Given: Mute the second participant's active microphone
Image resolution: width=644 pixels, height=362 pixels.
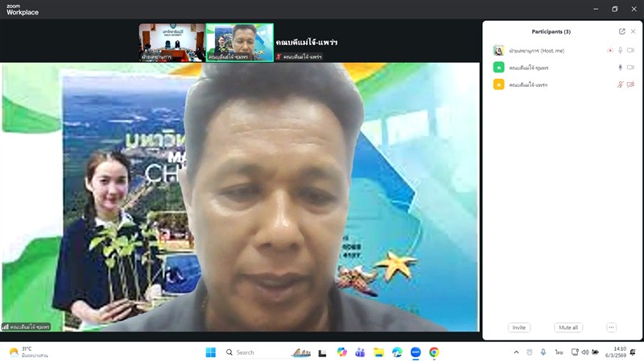Looking at the screenshot, I should [620, 68].
